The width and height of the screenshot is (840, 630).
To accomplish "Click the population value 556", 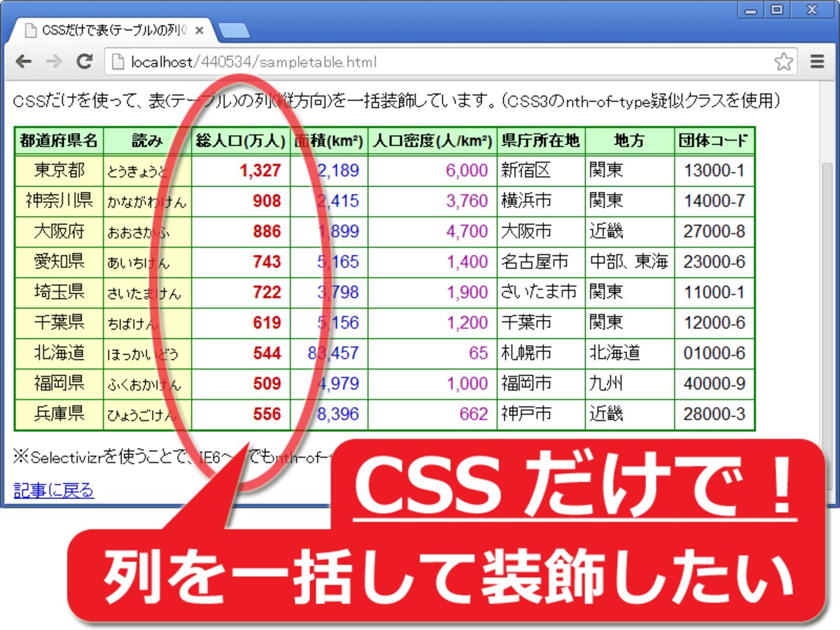I will click(x=267, y=414).
